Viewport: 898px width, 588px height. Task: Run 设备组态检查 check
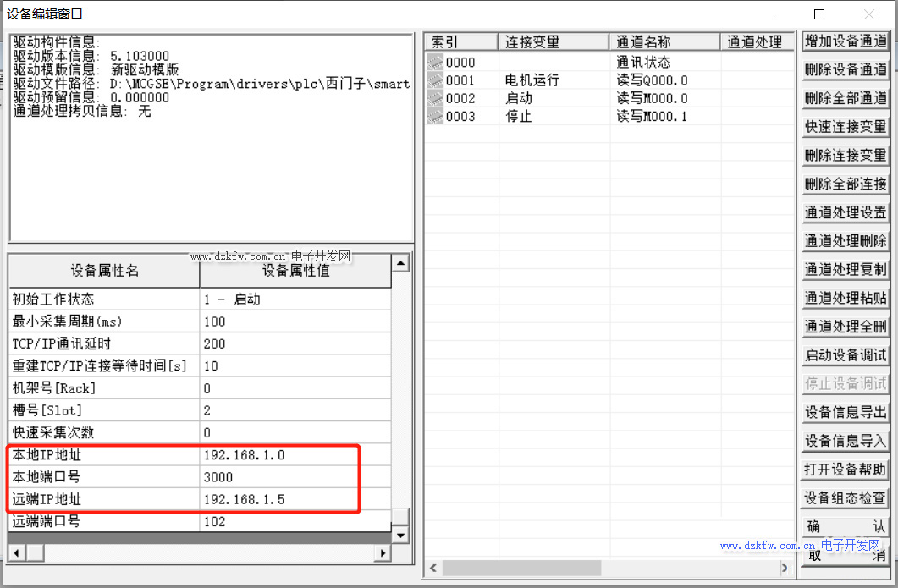[x=845, y=498]
